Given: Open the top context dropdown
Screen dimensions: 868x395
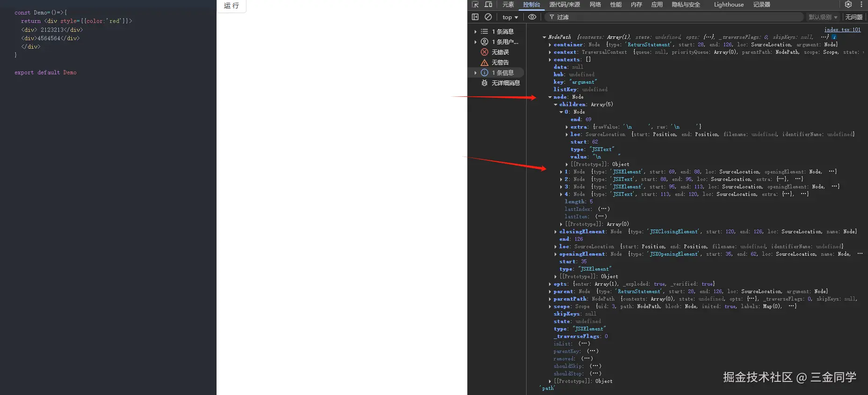Looking at the screenshot, I should point(510,17).
